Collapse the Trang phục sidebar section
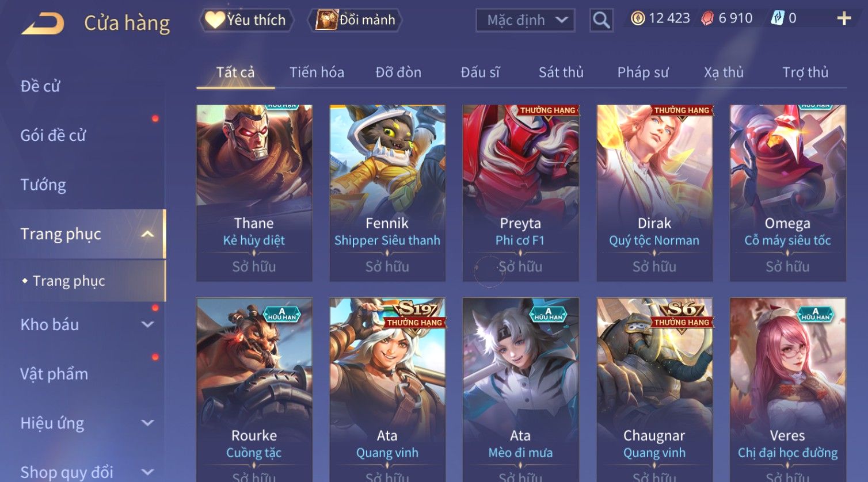 coord(148,234)
